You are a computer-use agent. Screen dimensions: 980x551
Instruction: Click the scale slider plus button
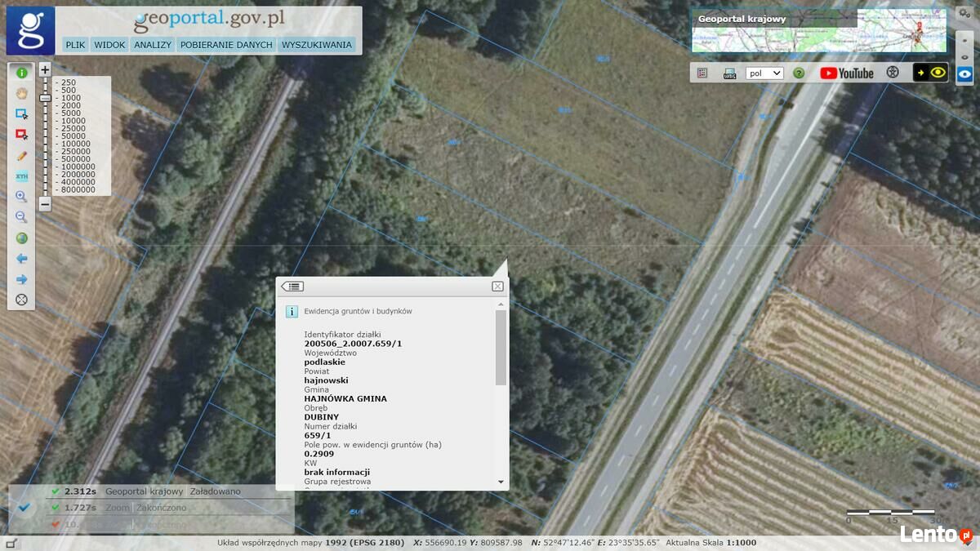click(x=45, y=70)
